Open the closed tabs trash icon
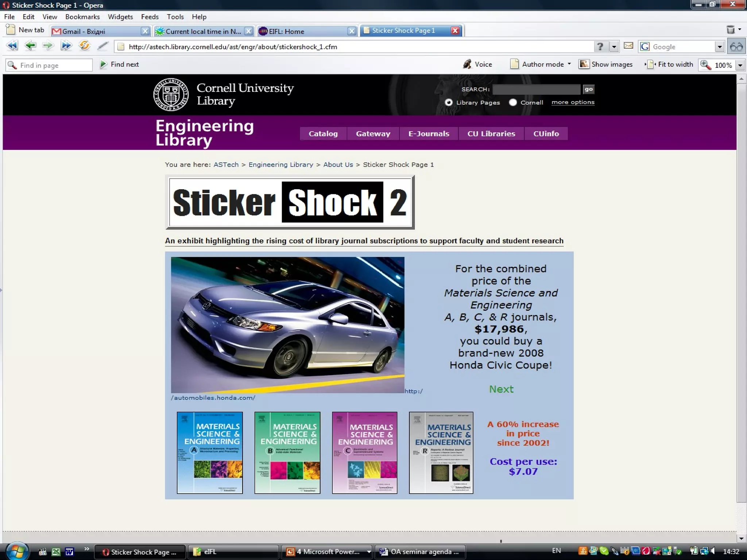 (731, 30)
